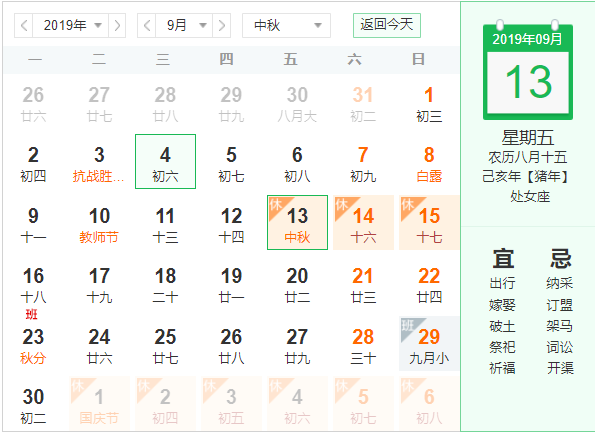Select September 14 十六 holiday date

(364, 222)
